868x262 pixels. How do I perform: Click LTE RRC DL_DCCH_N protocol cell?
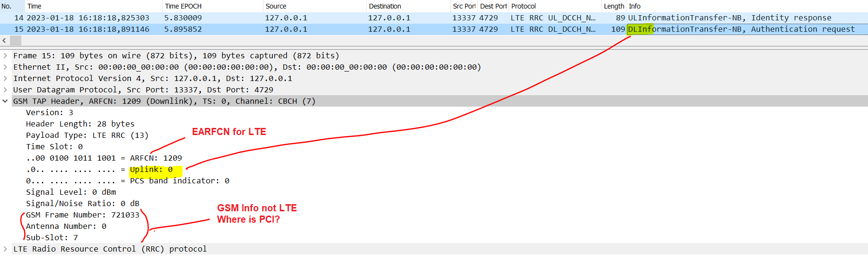tap(553, 29)
